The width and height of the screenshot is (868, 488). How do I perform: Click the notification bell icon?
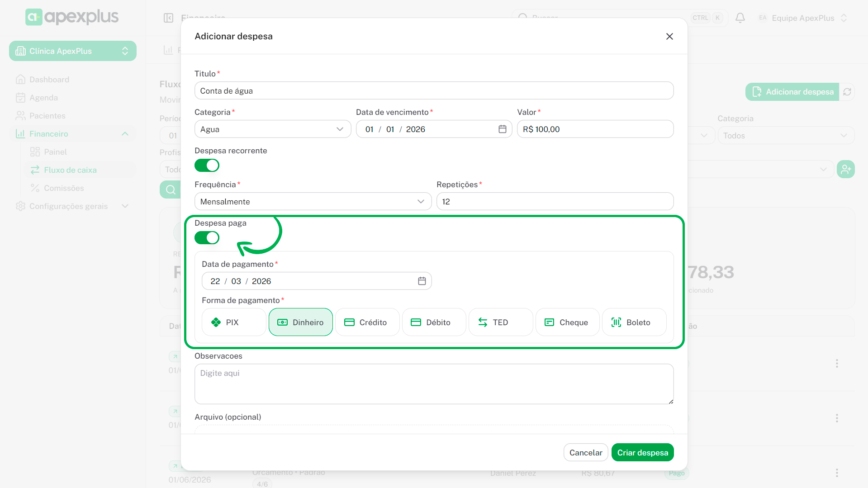[x=740, y=18]
